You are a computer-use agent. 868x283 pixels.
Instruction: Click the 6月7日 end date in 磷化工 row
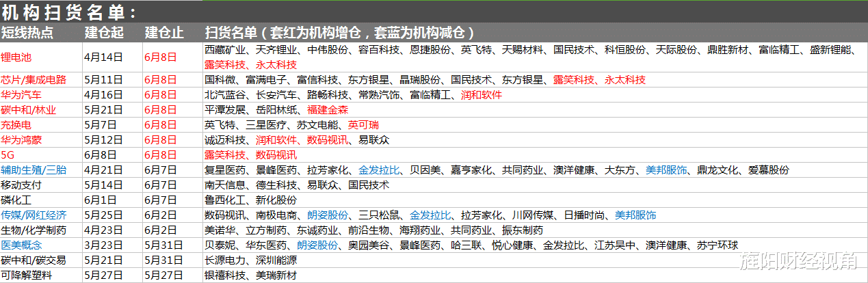pyautogui.click(x=160, y=200)
